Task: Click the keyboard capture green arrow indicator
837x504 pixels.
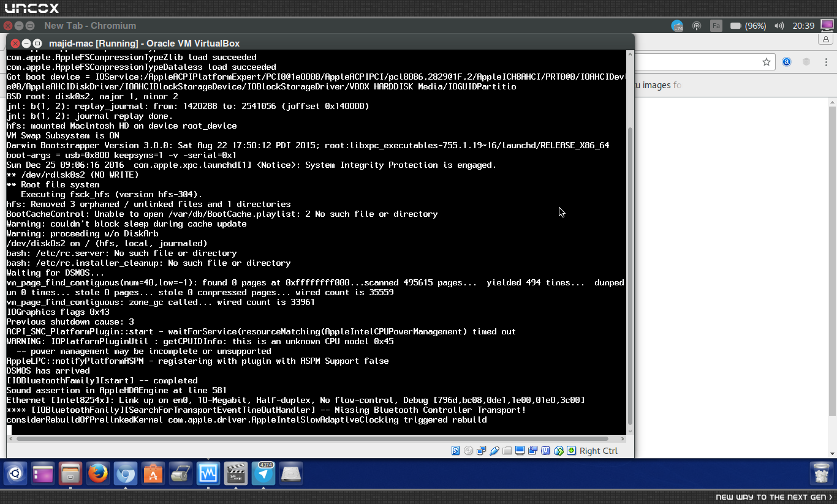Action: pos(572,451)
